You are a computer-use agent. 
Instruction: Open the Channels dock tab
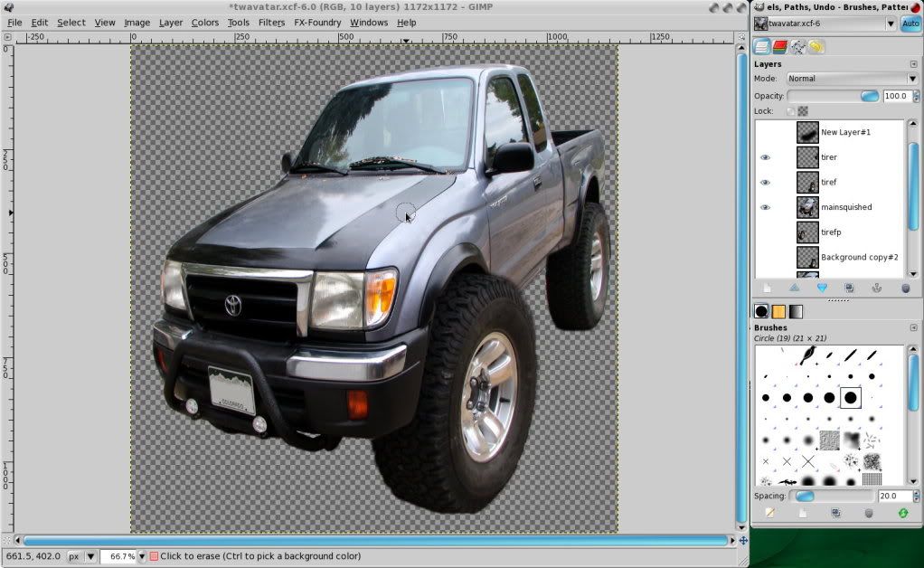779,46
